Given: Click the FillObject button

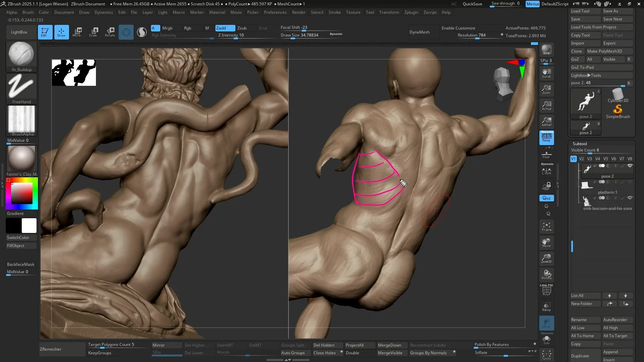Looking at the screenshot, I should [21, 246].
